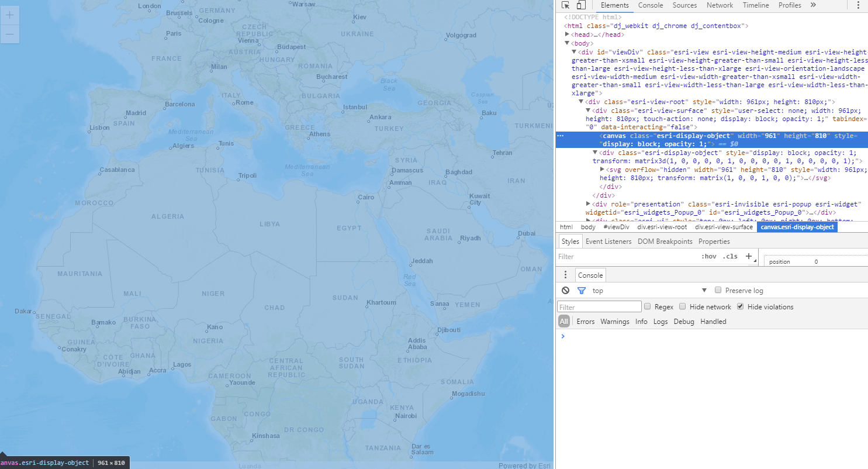
Task: Clear the console with the ban icon
Action: 565,291
